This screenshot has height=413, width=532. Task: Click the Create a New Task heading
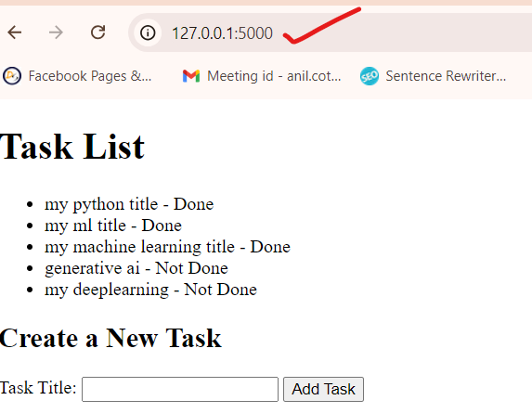pyautogui.click(x=110, y=338)
